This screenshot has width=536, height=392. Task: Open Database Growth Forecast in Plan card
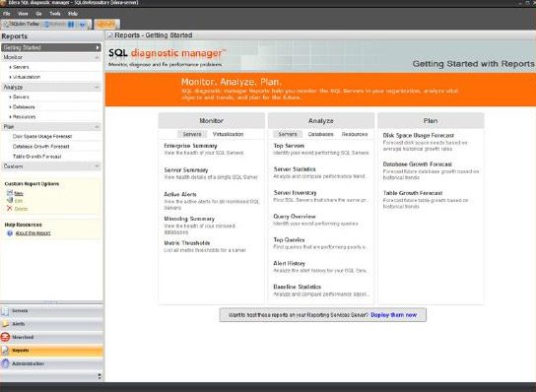[418, 164]
